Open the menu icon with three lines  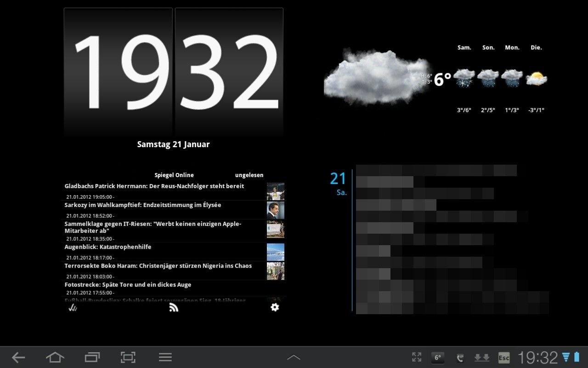coord(165,357)
